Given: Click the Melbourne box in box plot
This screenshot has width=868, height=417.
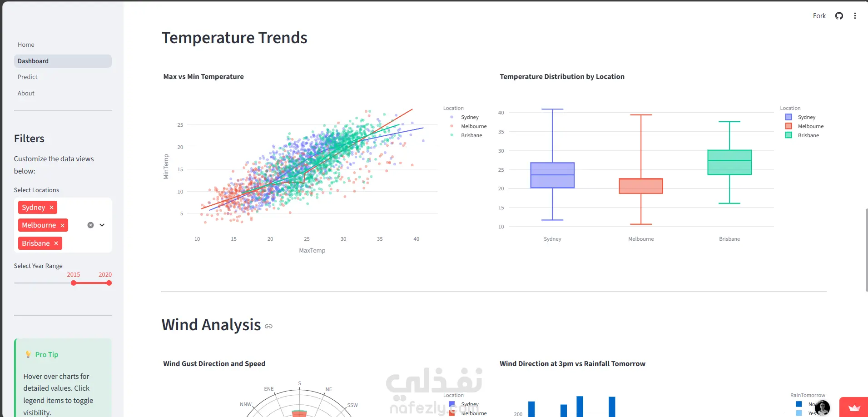Looking at the screenshot, I should point(641,186).
